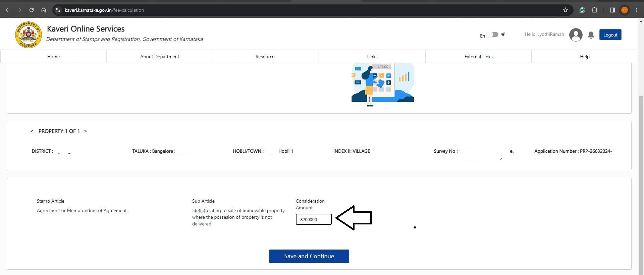Click the Save and Continue button
This screenshot has height=275, width=644.
(x=309, y=256)
